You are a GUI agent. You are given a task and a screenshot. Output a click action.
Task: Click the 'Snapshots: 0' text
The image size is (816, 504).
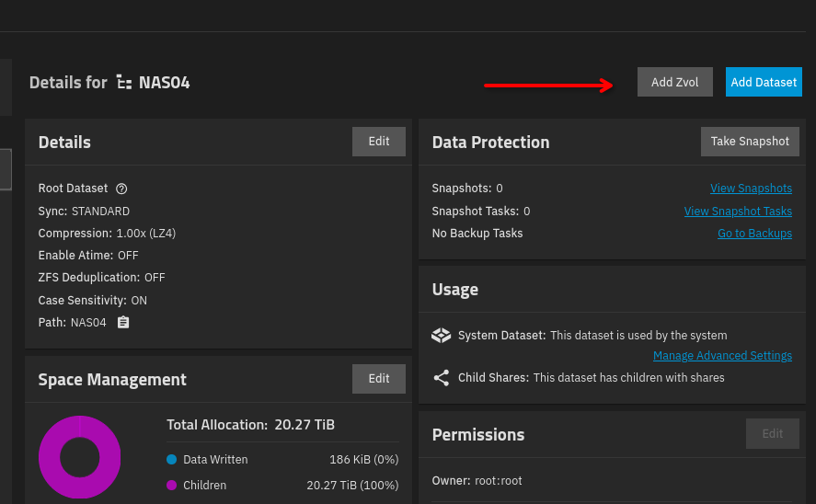pyautogui.click(x=467, y=189)
